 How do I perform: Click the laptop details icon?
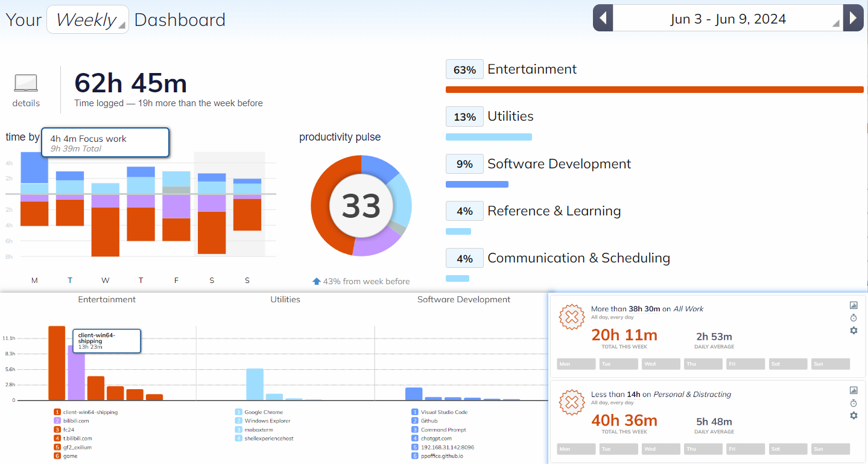tap(26, 84)
